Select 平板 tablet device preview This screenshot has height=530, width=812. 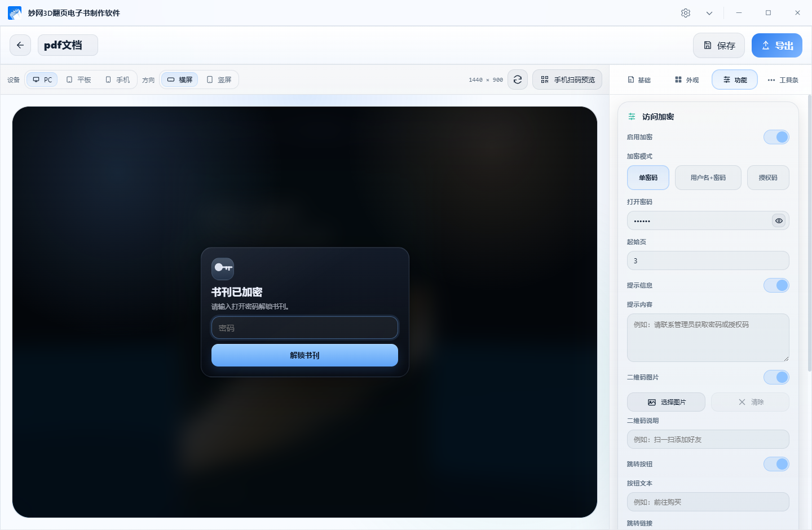(78, 79)
